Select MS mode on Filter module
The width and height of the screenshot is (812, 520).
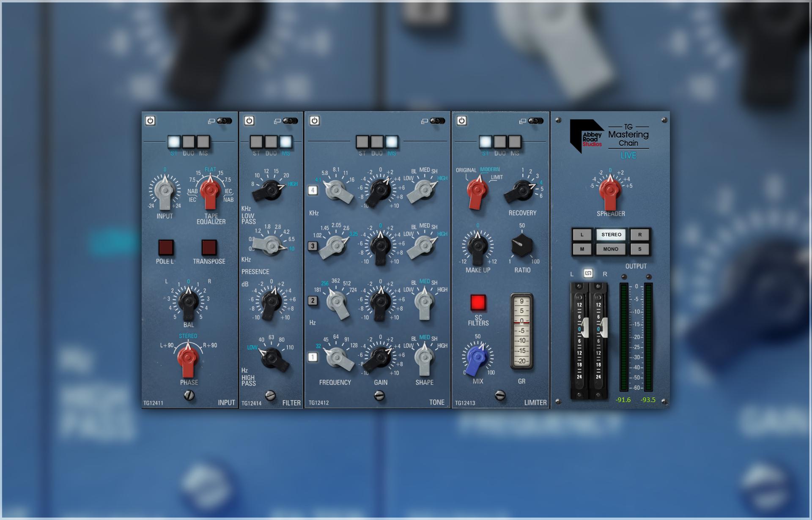pos(286,142)
